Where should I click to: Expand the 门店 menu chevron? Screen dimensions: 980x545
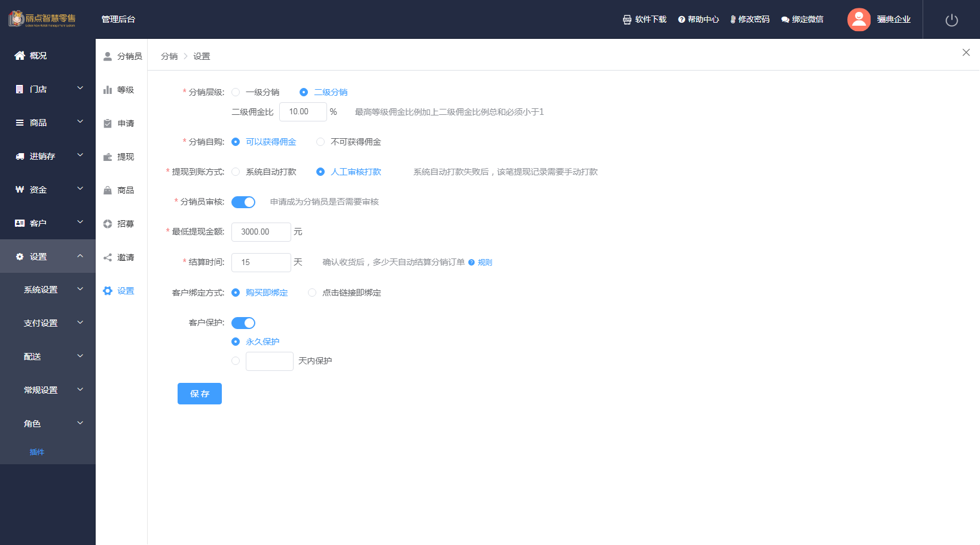[80, 88]
